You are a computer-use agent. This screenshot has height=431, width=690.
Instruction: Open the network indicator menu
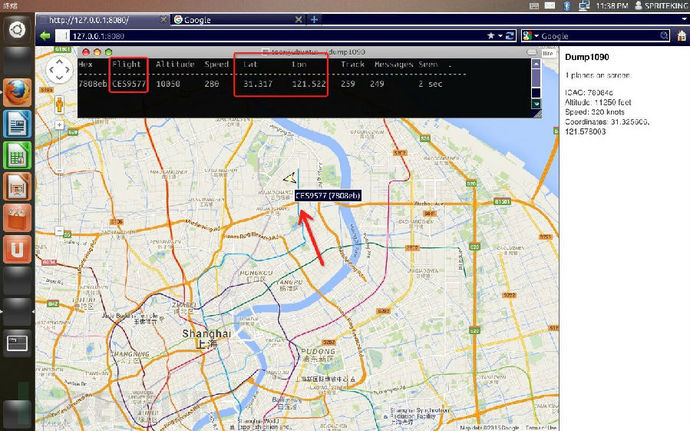[x=584, y=6]
